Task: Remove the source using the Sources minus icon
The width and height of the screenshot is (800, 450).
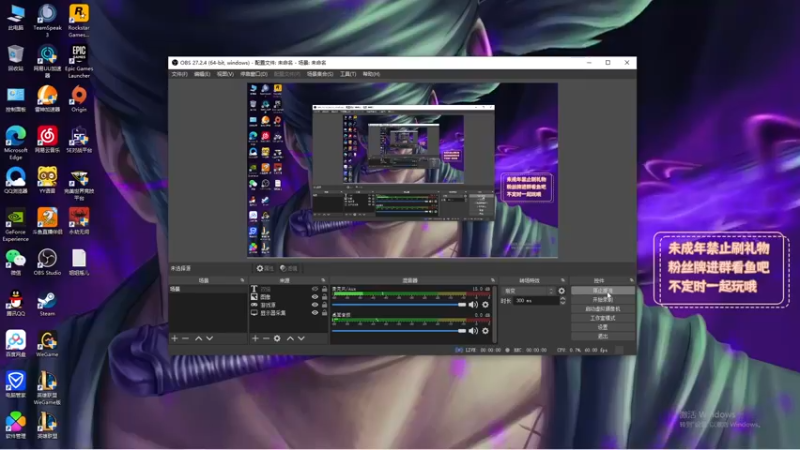Action: [x=266, y=338]
